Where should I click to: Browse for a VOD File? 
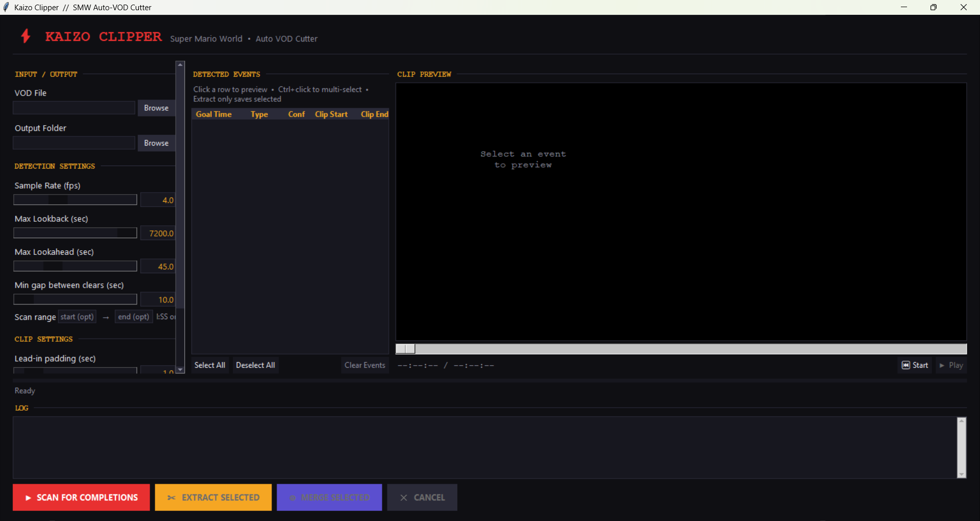[156, 107]
